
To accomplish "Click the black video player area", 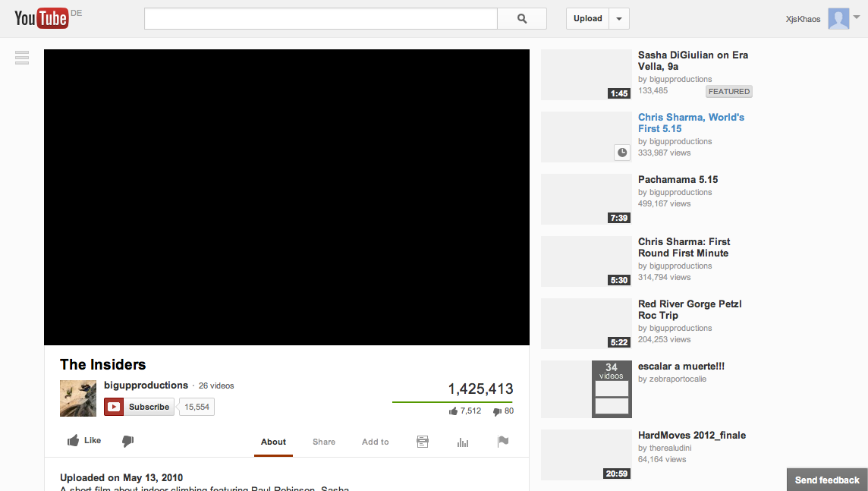I will 287,197.
